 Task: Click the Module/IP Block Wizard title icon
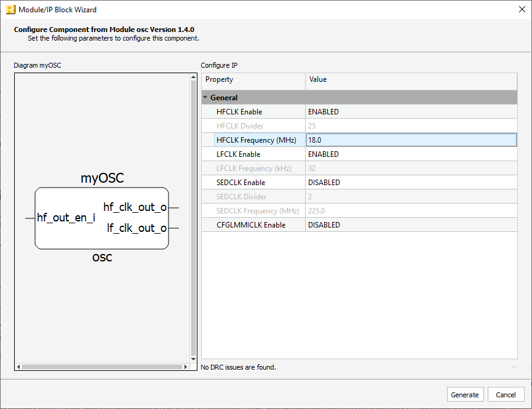click(10, 9)
